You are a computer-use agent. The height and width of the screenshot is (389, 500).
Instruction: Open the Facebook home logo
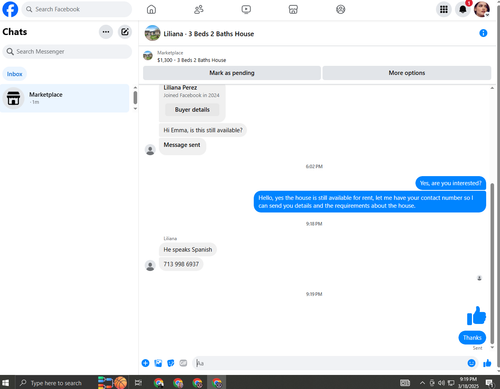tap(10, 9)
